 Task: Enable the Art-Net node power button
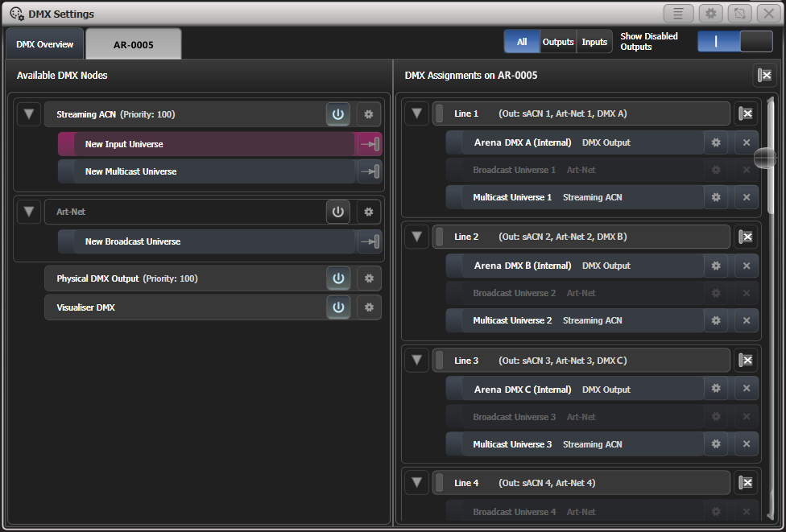tap(337, 212)
